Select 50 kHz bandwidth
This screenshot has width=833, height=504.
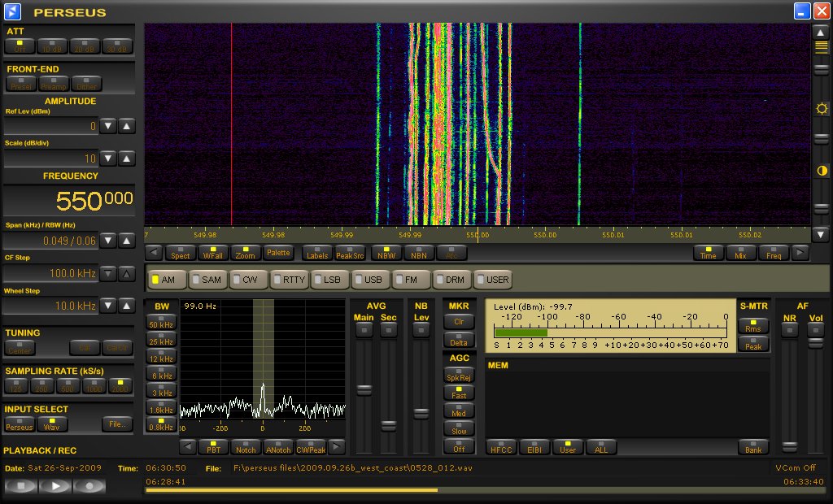pos(161,322)
